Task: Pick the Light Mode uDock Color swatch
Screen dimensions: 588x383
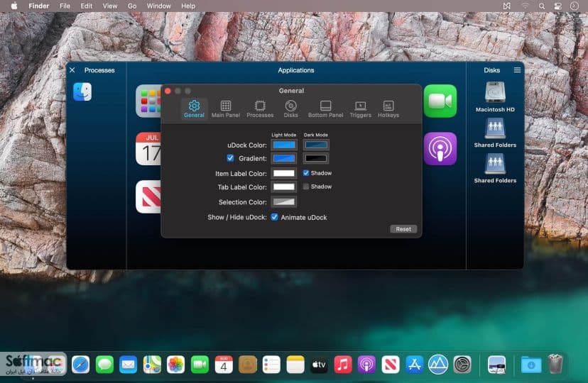Action: click(284, 145)
